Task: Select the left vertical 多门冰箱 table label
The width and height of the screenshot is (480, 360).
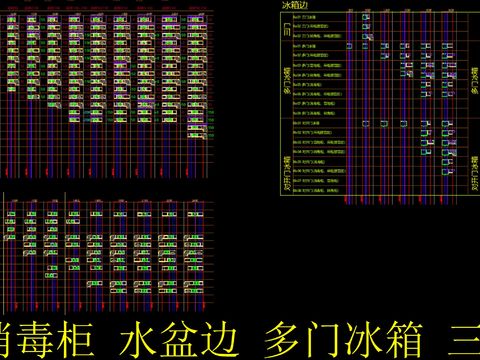Action: tap(286, 80)
